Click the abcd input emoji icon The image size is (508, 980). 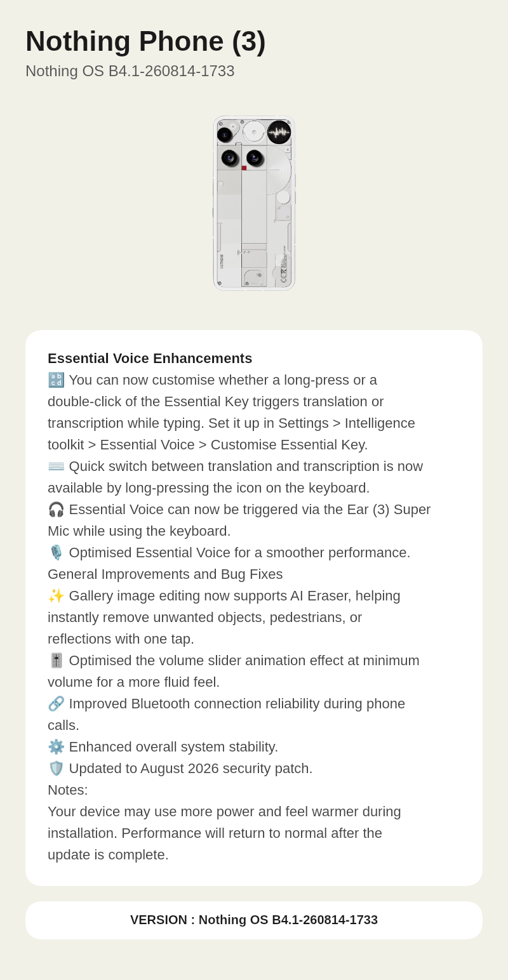point(56,380)
